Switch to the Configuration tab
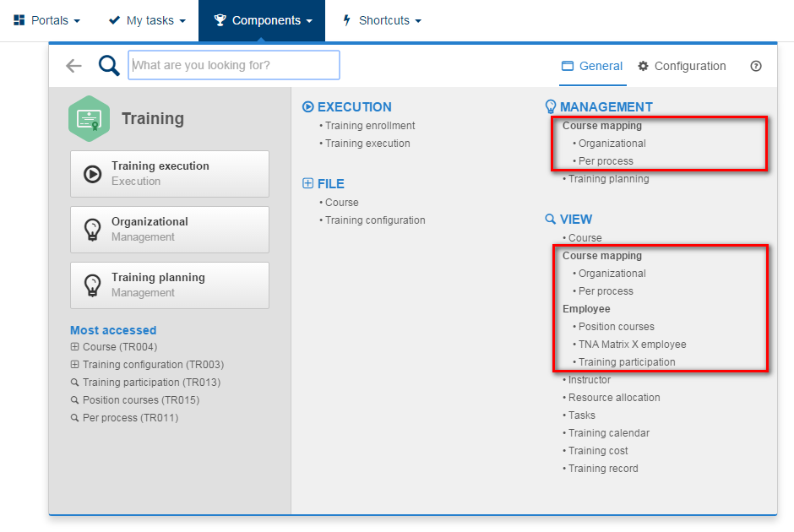The height and width of the screenshot is (532, 794). point(683,66)
